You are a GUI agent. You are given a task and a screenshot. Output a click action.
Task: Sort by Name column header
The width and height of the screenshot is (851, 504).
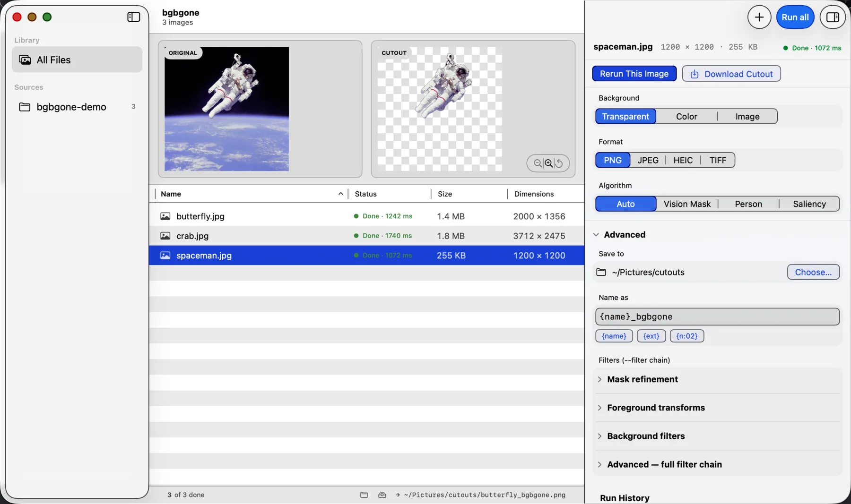click(x=171, y=194)
